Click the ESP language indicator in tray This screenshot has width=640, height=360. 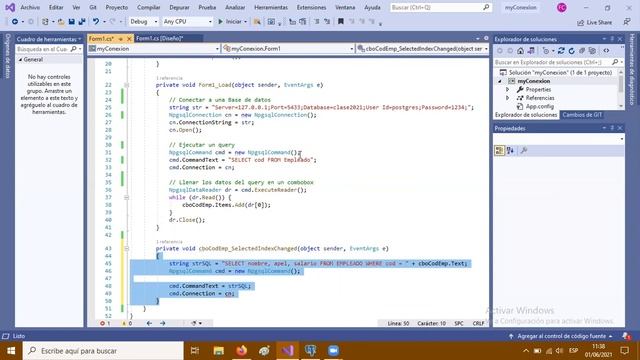tap(573, 351)
